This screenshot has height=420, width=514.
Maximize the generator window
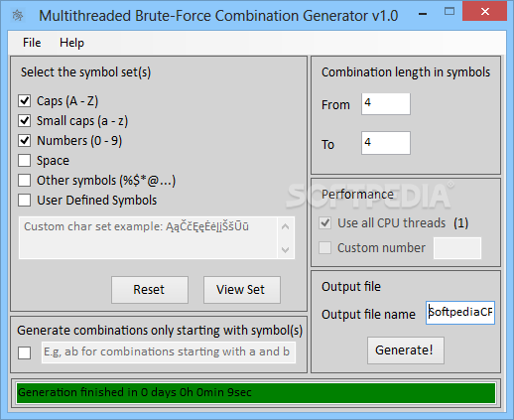(450, 12)
